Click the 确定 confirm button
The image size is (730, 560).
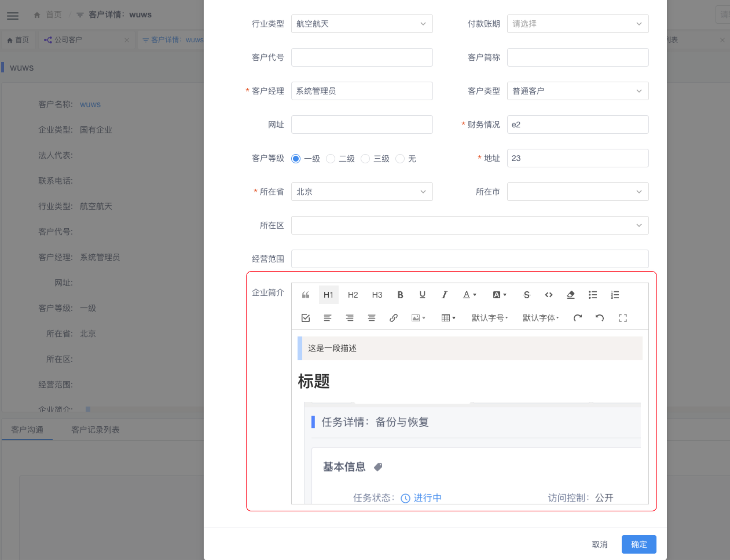pos(639,544)
